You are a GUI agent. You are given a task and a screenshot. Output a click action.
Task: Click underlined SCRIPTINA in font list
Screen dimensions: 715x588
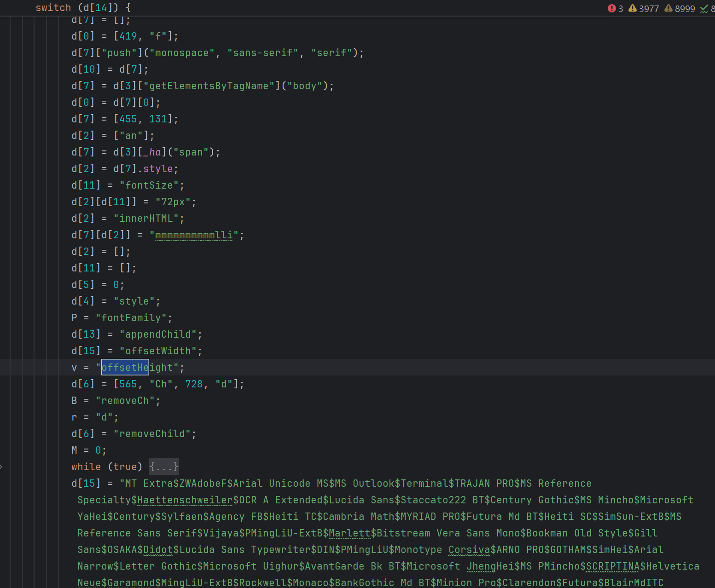point(613,566)
